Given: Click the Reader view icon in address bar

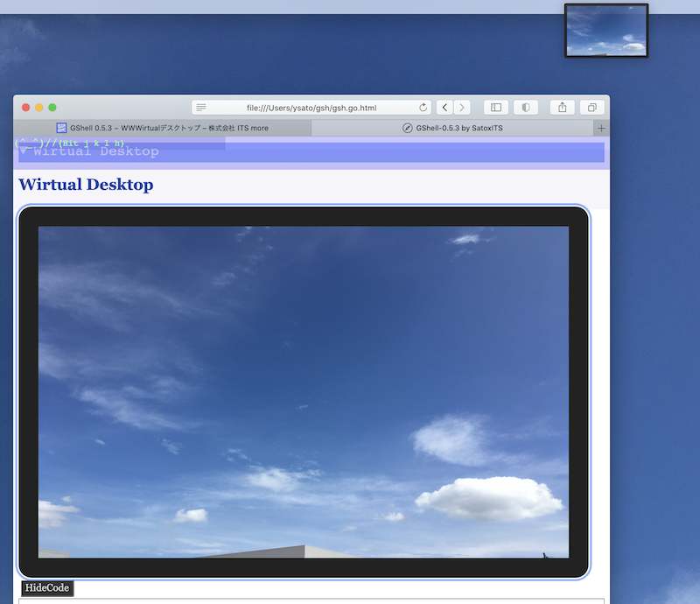Looking at the screenshot, I should pyautogui.click(x=201, y=108).
